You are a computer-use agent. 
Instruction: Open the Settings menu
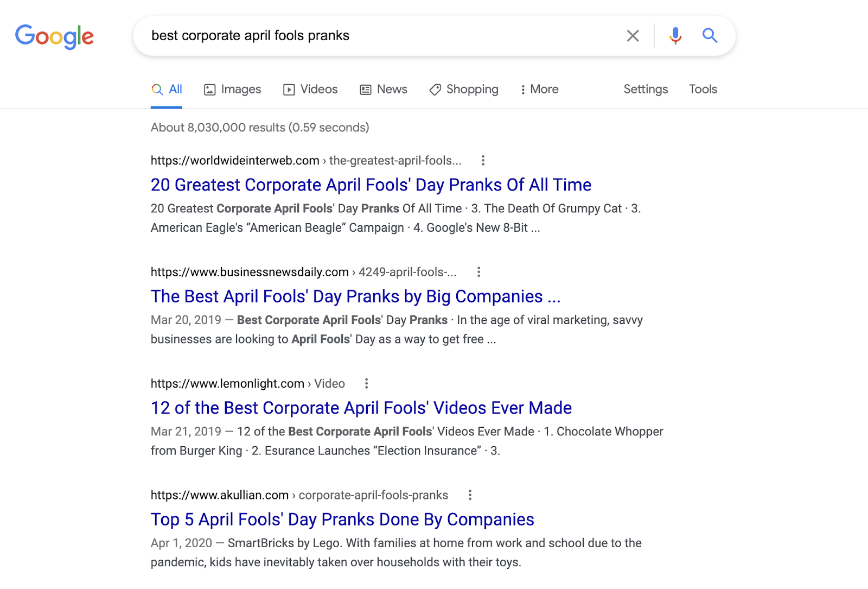[x=646, y=90]
